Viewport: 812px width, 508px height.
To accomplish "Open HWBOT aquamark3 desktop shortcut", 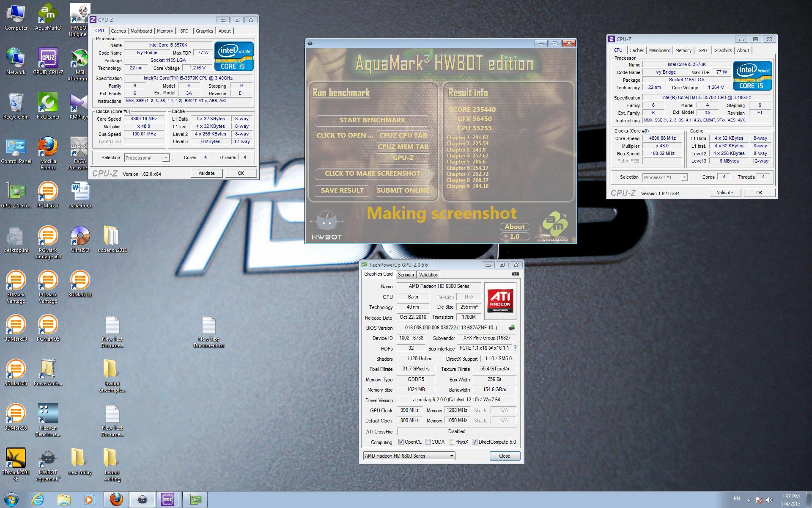I will click(48, 464).
